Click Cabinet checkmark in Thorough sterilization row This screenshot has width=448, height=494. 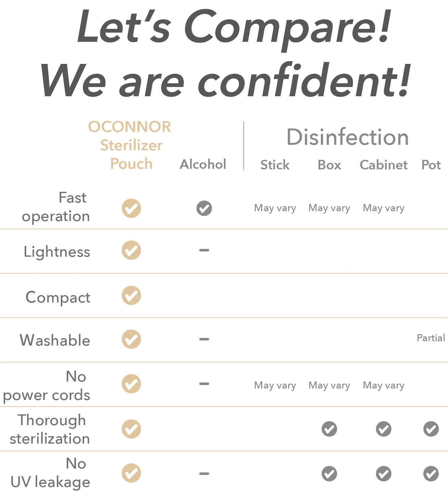point(384,429)
